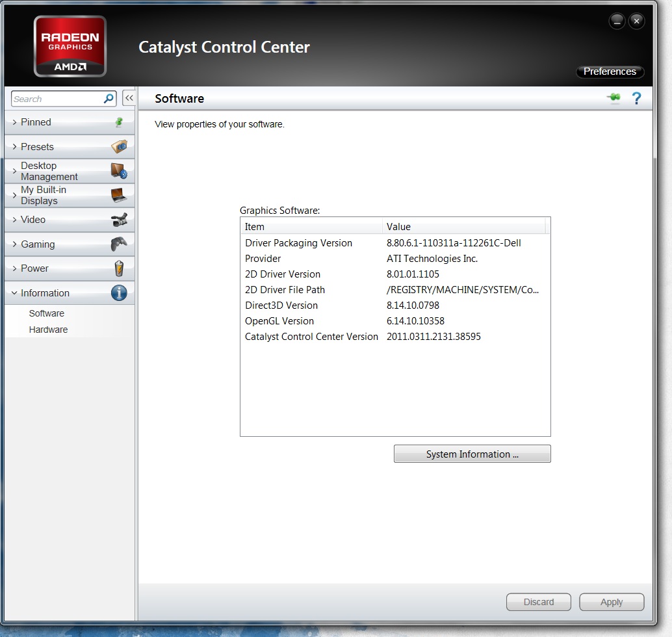Image resolution: width=672 pixels, height=637 pixels.
Task: Click the Discard button
Action: tap(538, 602)
